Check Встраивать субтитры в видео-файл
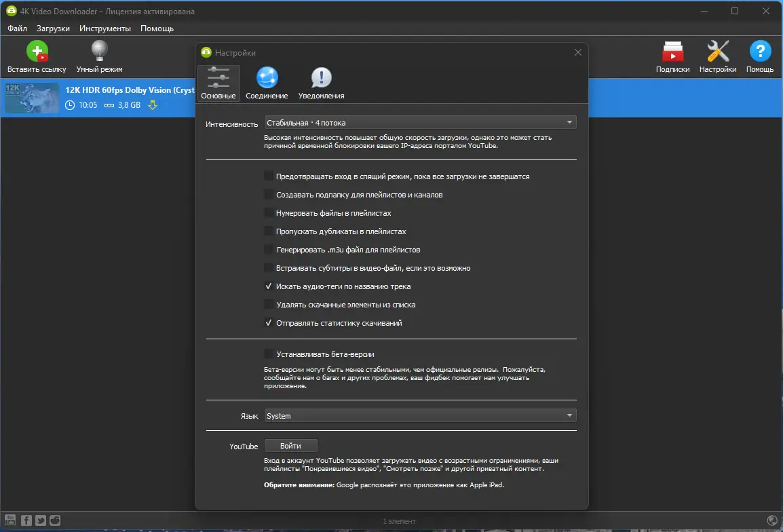This screenshot has height=532, width=783. [269, 268]
